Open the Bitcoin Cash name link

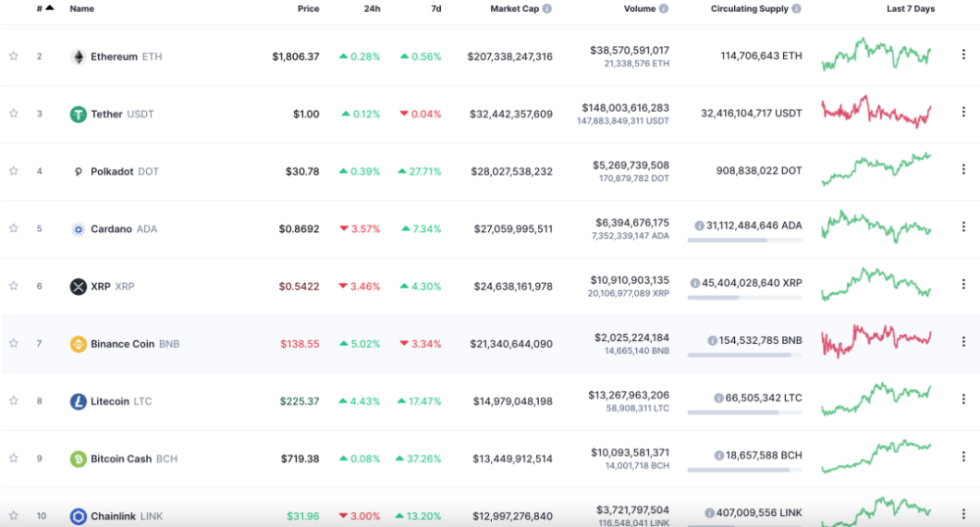[x=121, y=458]
